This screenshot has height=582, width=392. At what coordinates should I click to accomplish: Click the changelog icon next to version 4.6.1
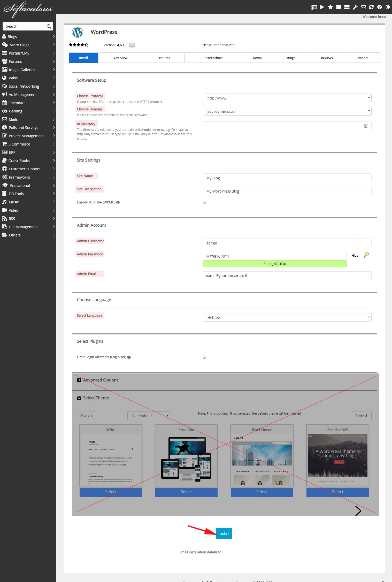click(132, 45)
